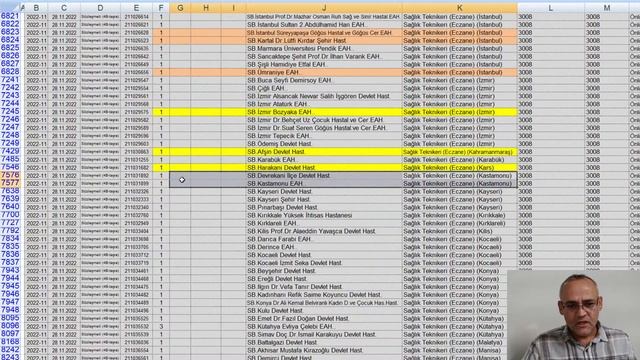
Task: Click cell 'SB Marmara Üniversitesi Pendik EAH'
Action: (x=324, y=48)
